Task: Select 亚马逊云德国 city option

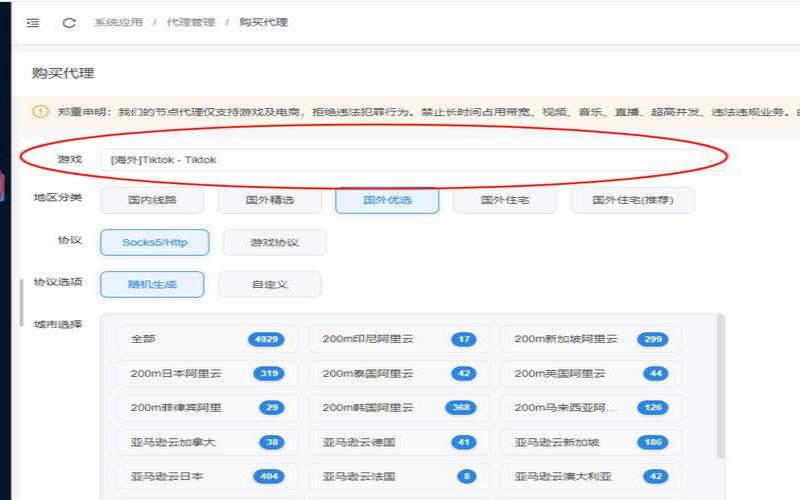Action: 399,442
